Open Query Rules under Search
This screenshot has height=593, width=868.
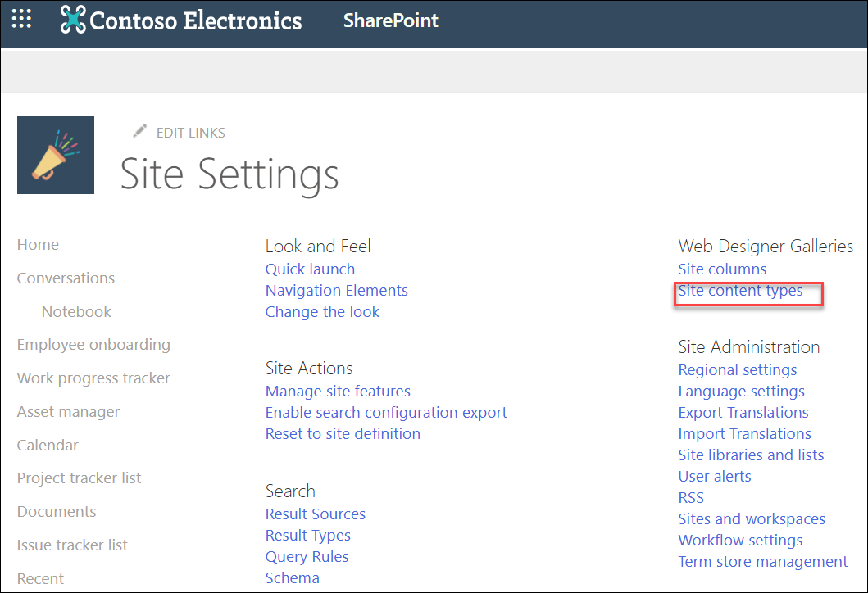307,556
